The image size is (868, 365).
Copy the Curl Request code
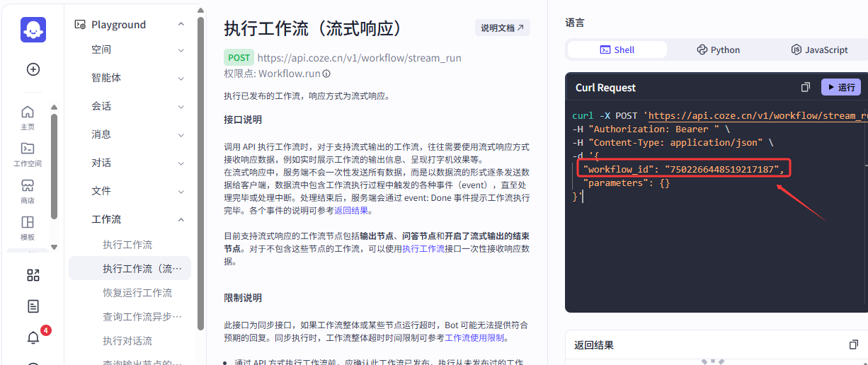[805, 88]
